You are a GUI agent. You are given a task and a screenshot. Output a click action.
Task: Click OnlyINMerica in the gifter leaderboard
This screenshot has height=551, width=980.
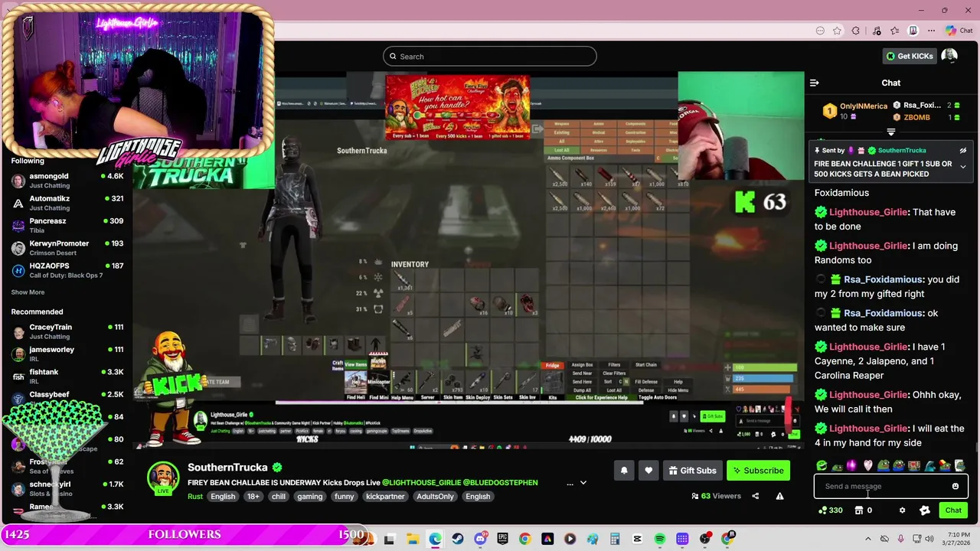point(864,106)
